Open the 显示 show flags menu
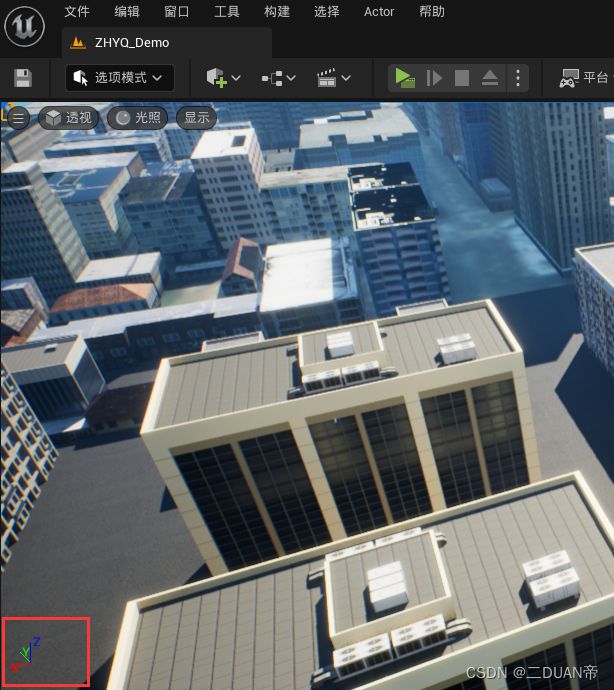The image size is (614, 690). point(196,118)
